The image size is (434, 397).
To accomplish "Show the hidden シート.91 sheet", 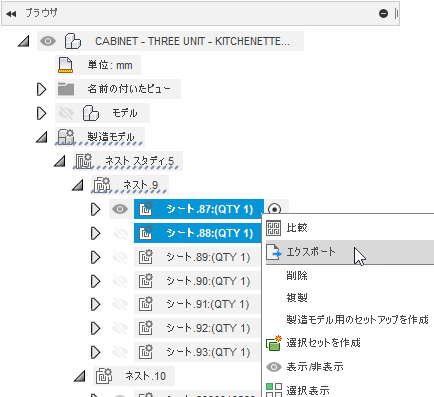I will pos(120,304).
